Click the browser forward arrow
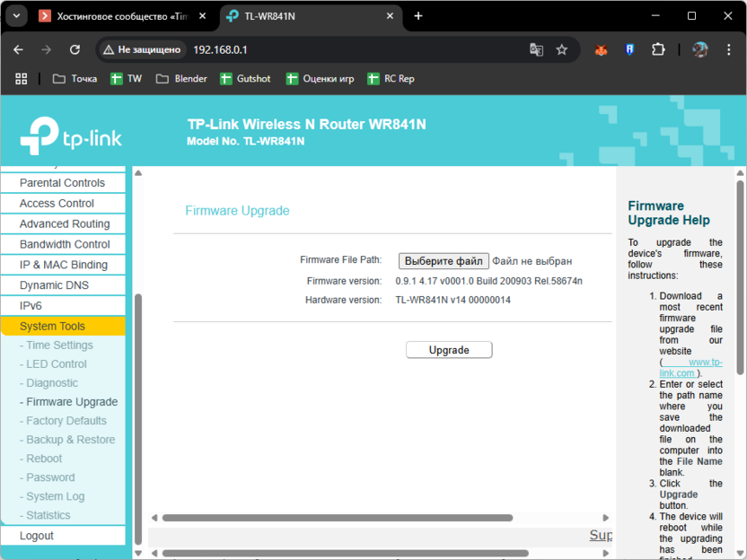This screenshot has height=560, width=747. point(46,49)
